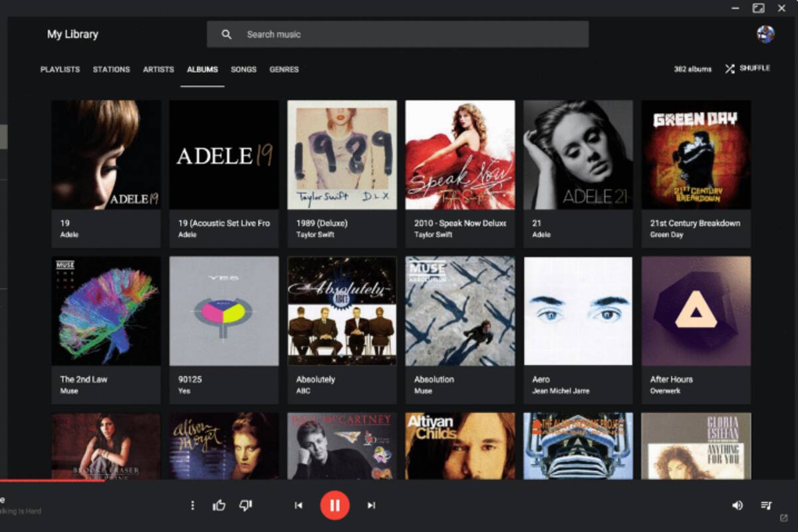Toggle the window fullscreen icon

point(758,8)
